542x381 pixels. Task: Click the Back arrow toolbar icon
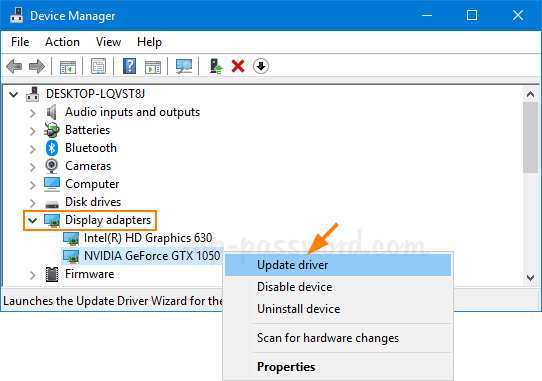pos(15,66)
